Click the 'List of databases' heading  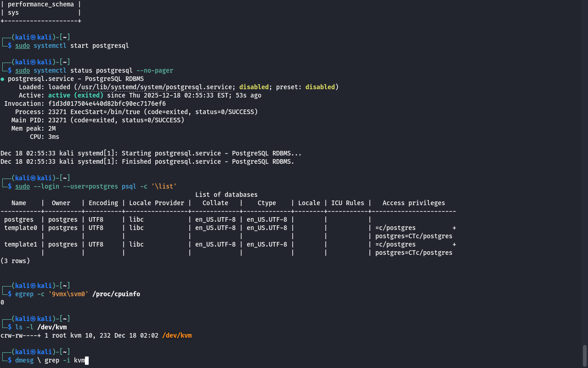pos(226,195)
